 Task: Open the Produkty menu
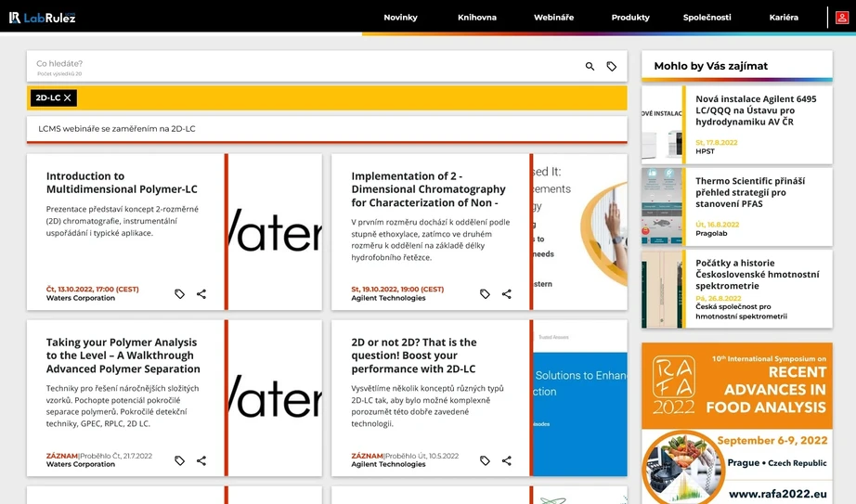click(630, 18)
